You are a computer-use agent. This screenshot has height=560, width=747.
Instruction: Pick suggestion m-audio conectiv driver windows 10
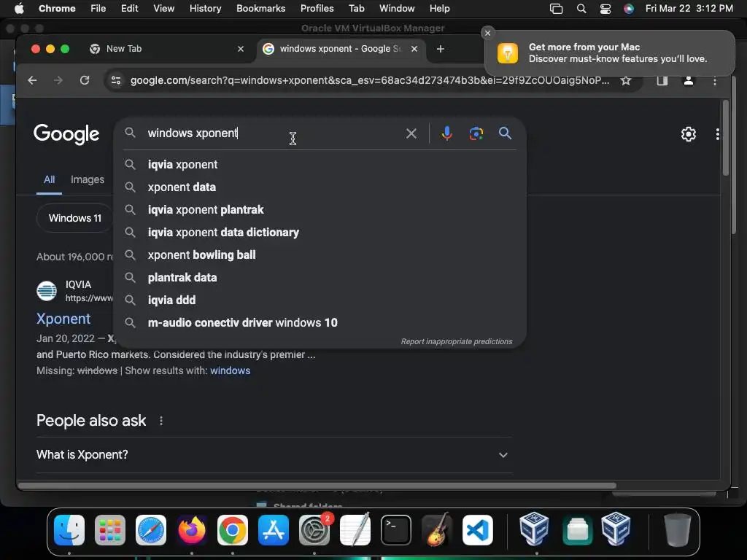tap(320, 323)
